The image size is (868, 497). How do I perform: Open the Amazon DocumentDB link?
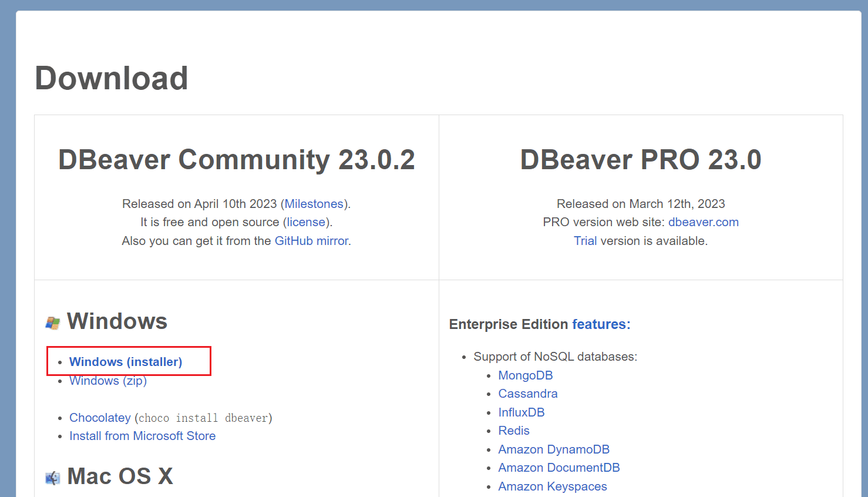point(559,468)
